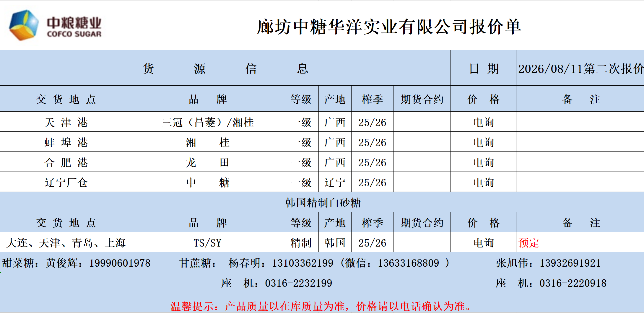
Task: Select 25/26 season in the 合肥港 row
Action: (x=372, y=162)
